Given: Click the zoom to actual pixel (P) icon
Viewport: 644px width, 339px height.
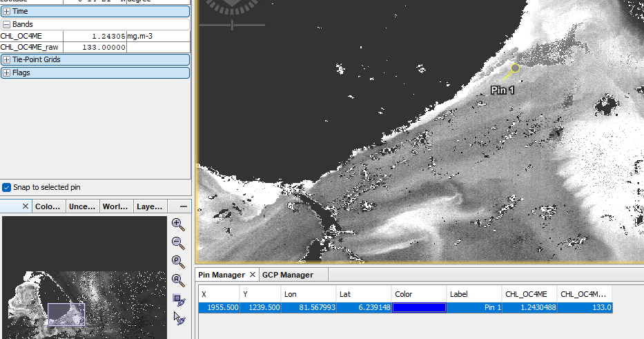Looking at the screenshot, I should pyautogui.click(x=178, y=262).
